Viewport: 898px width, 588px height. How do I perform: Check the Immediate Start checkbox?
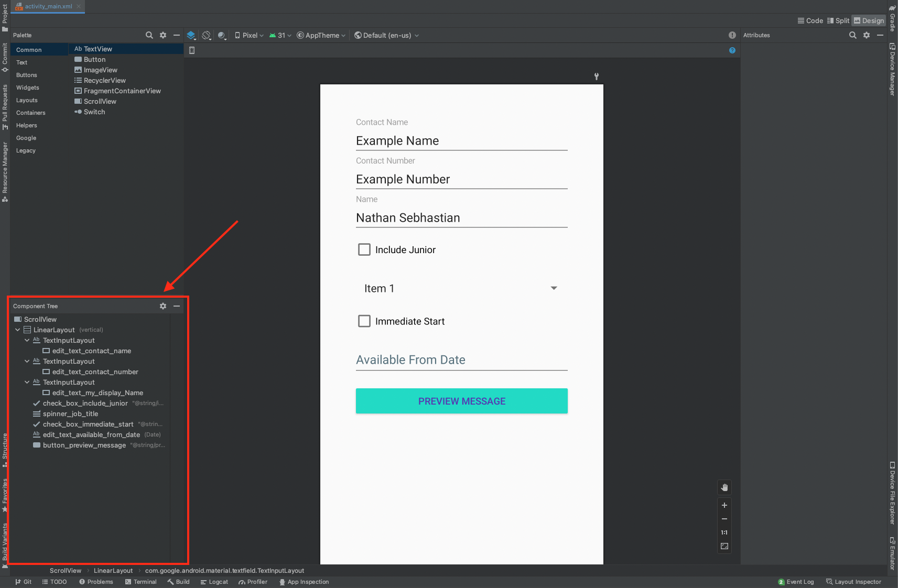click(364, 321)
